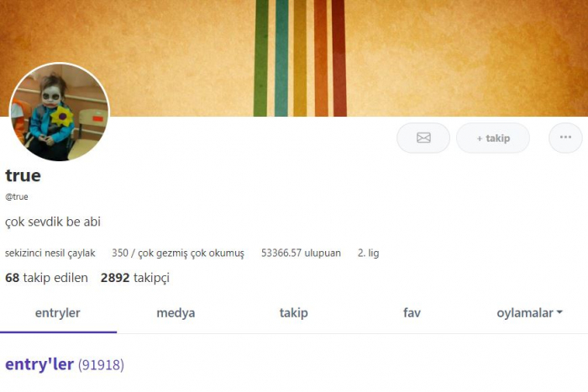Open the round profile avatar picture
Screen dimensions: 588x392
[60, 112]
